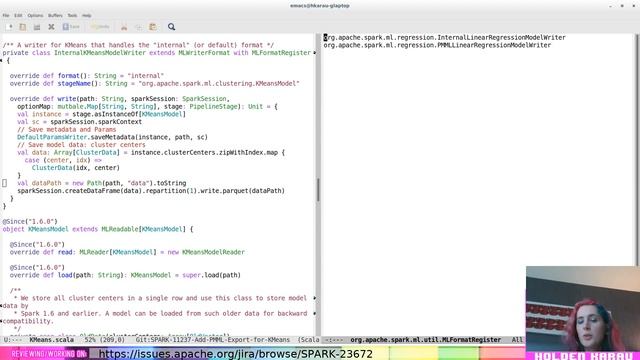The height and width of the screenshot is (360, 640).
Task: Click the webcam video overlay
Action: [583, 309]
